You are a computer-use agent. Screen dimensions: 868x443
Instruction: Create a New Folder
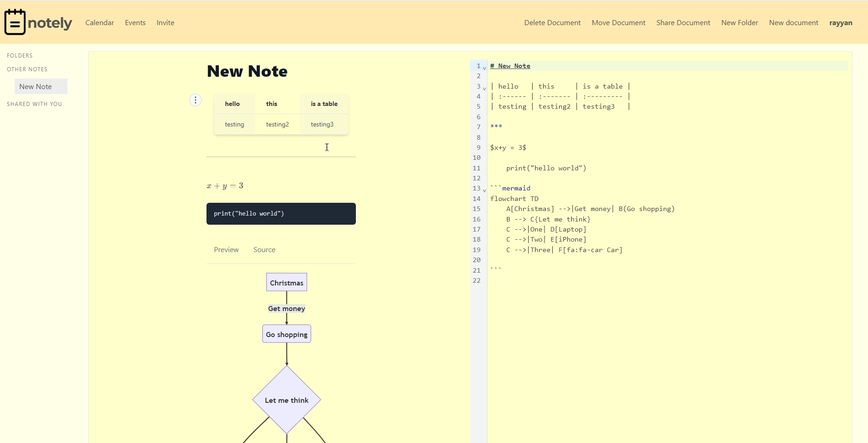(740, 23)
